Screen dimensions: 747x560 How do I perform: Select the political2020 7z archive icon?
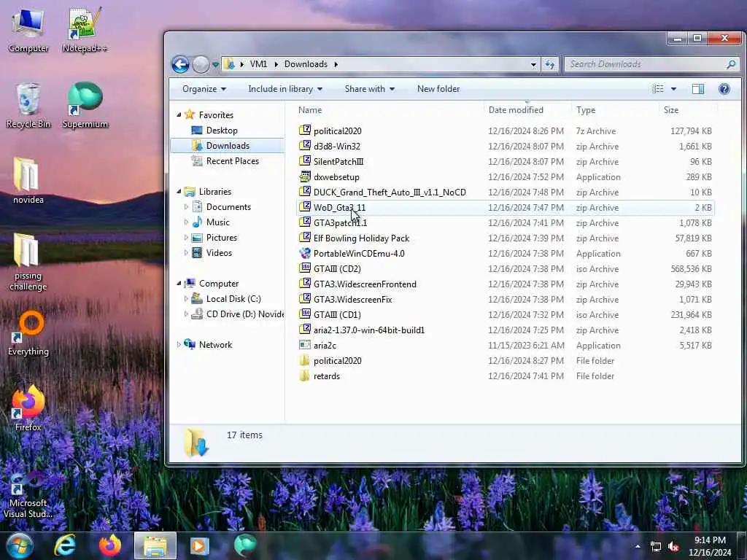point(305,131)
